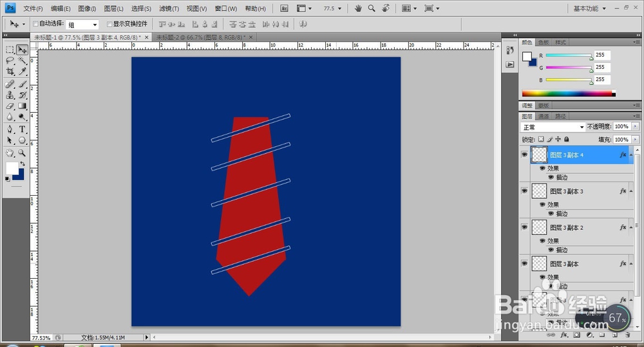Image resolution: width=644 pixels, height=347 pixels.
Task: Click the R channel slider
Action: [569, 55]
